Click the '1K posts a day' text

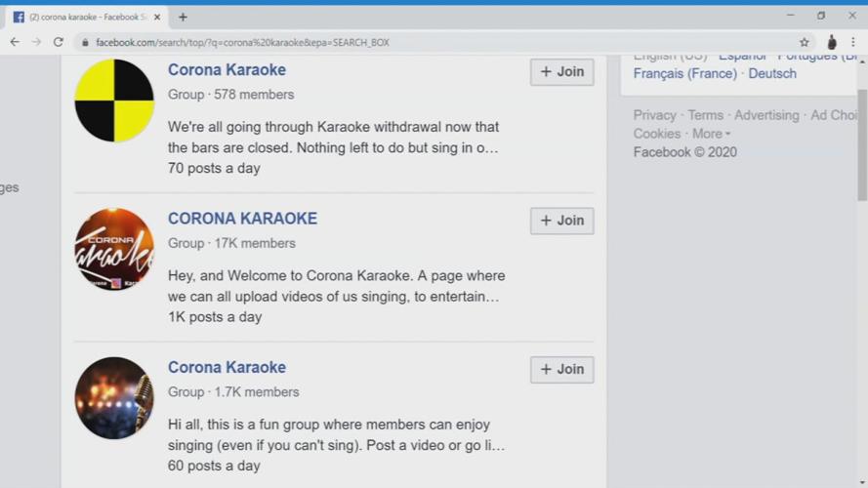[x=215, y=317]
